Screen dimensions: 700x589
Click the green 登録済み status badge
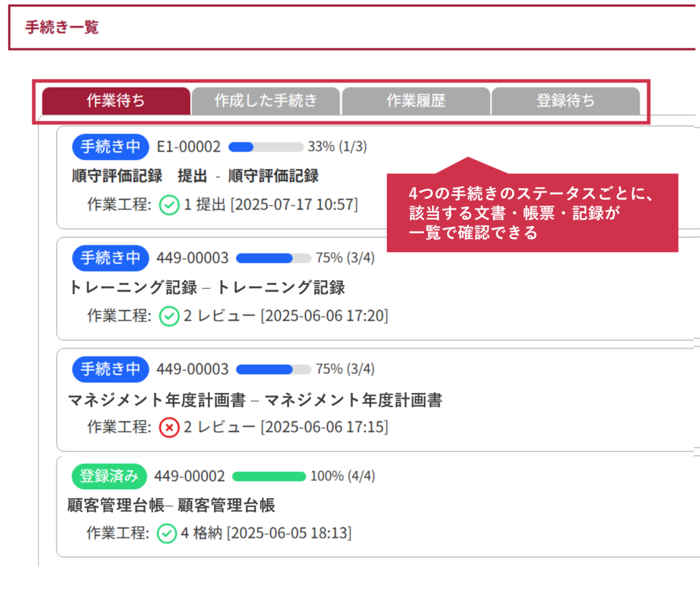(x=109, y=476)
